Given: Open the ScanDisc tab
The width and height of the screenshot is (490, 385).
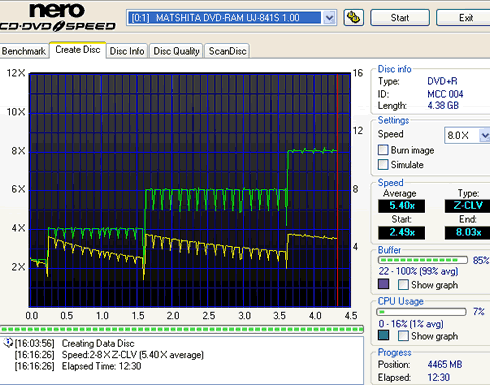Looking at the screenshot, I should point(227,51).
